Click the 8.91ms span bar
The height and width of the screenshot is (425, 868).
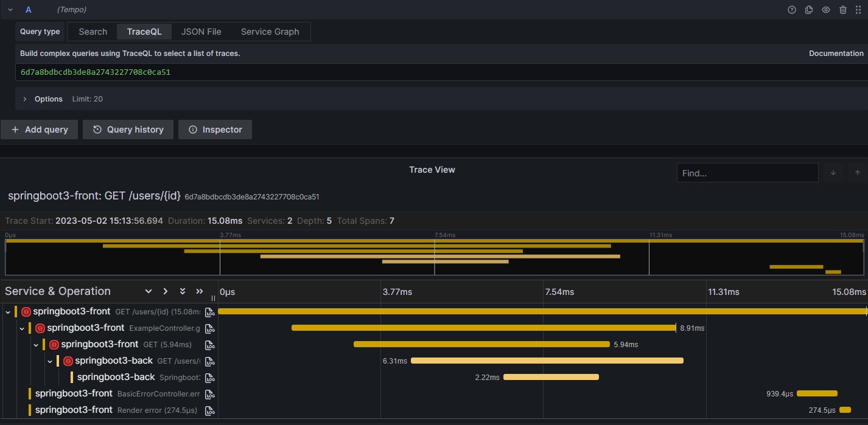click(x=483, y=328)
